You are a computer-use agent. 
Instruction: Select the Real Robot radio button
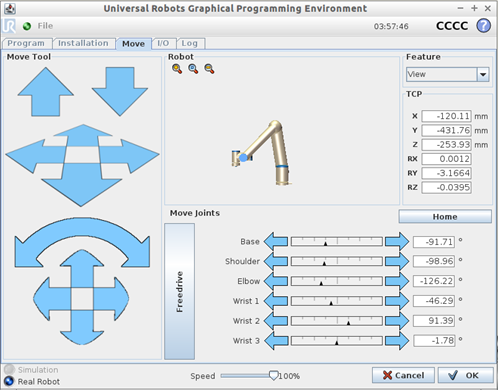[9, 381]
